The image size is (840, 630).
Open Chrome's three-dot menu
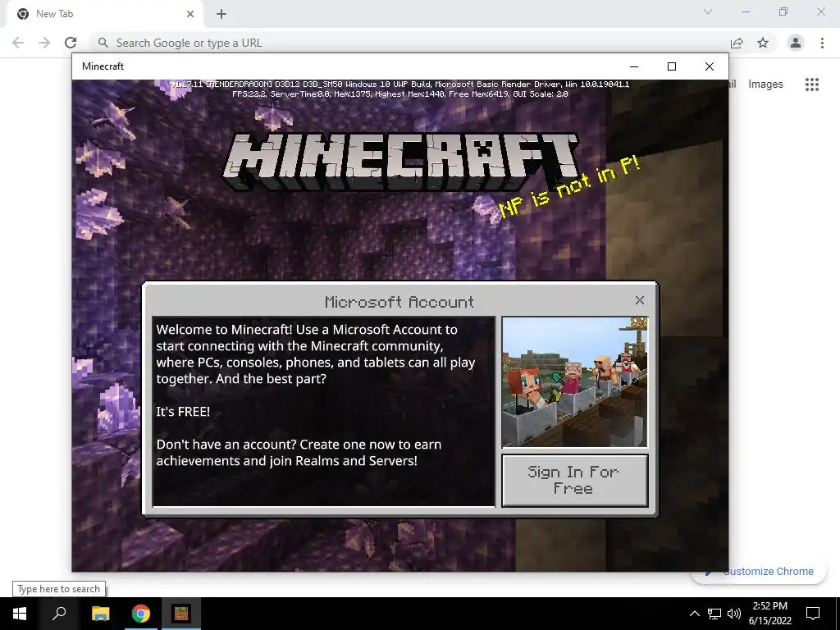point(822,43)
